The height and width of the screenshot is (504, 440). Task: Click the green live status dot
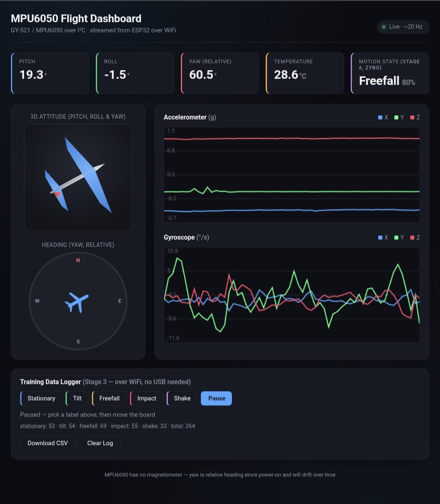[384, 27]
